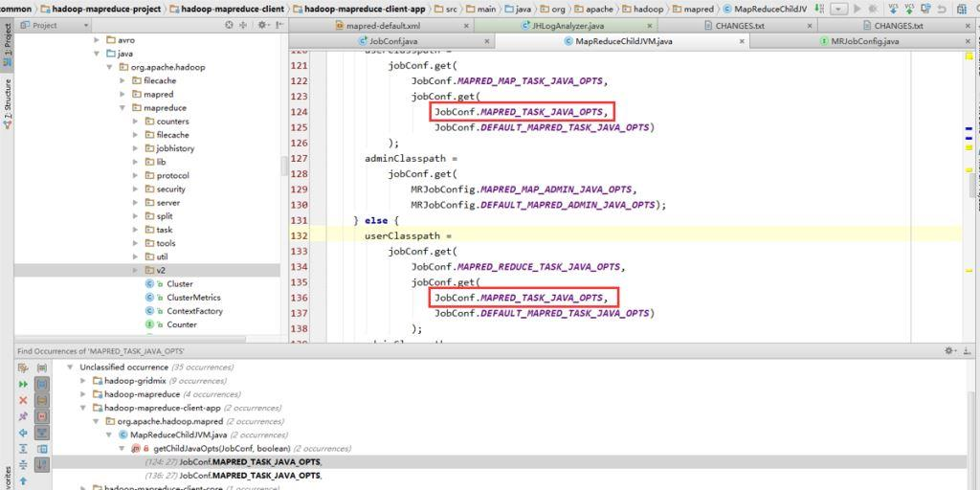Click Hide Project panel icon
This screenshot has height=490, width=980.
coord(279,25)
